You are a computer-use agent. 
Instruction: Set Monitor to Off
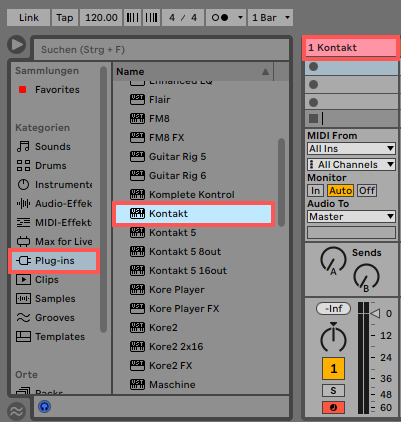367,191
